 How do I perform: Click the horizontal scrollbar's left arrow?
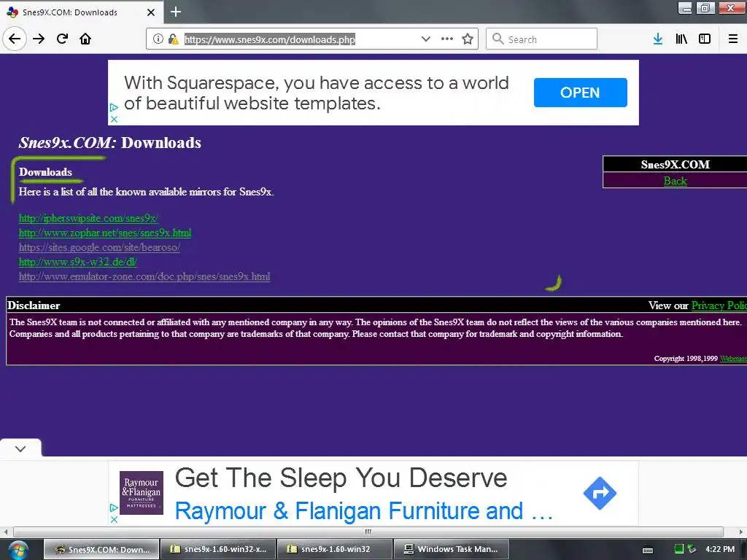[6, 532]
